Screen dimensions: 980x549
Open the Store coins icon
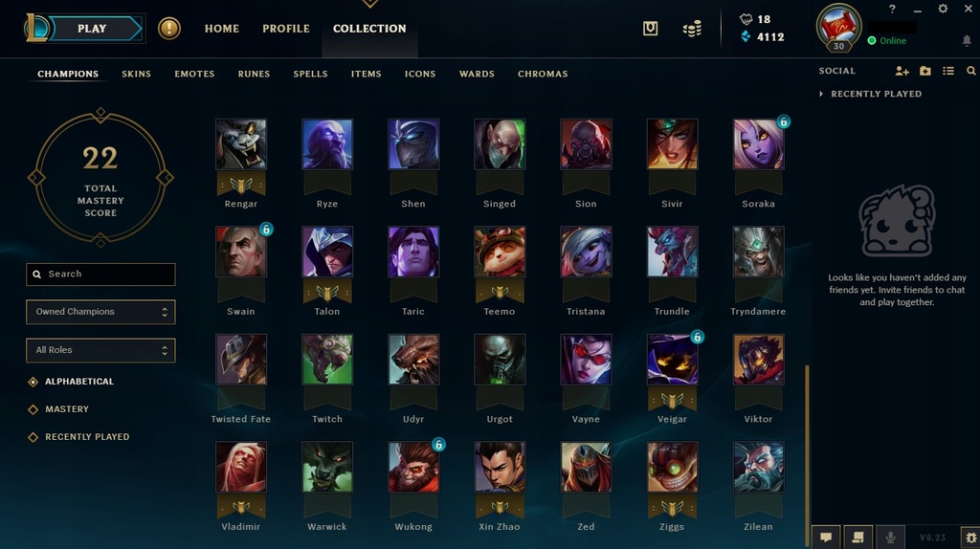tap(692, 29)
